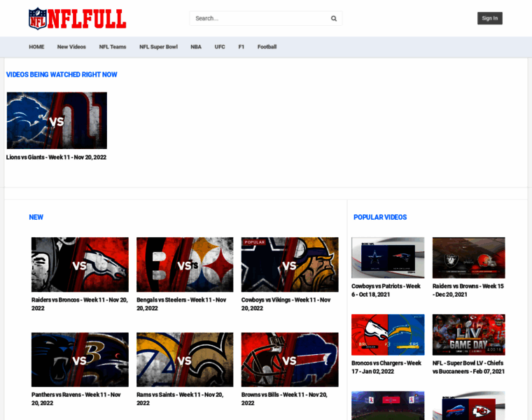Click the Super Bowl LV Chiefs vs Buccaneers title

tap(468, 367)
